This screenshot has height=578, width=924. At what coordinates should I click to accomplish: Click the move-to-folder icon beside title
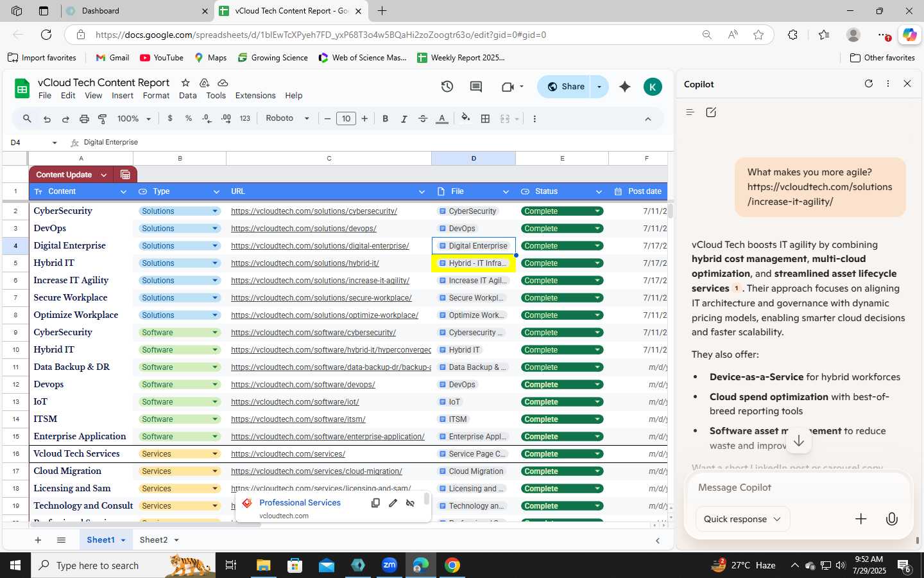pos(204,83)
